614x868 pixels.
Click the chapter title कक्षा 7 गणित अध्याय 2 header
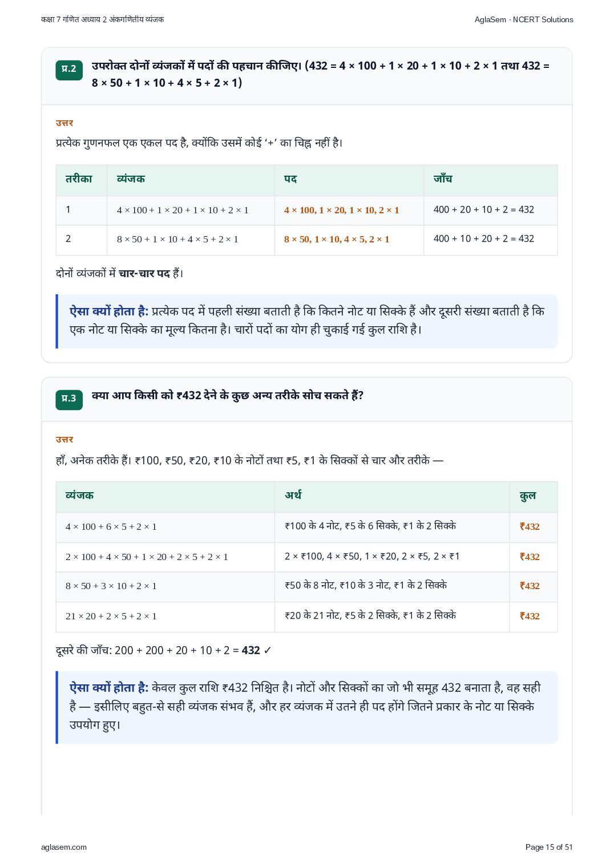coord(102,19)
